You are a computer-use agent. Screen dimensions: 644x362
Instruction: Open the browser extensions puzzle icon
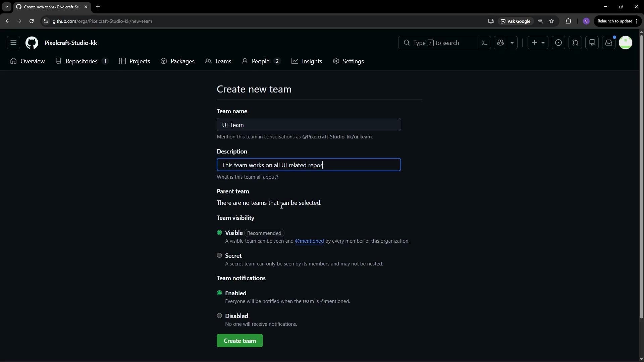click(x=568, y=21)
